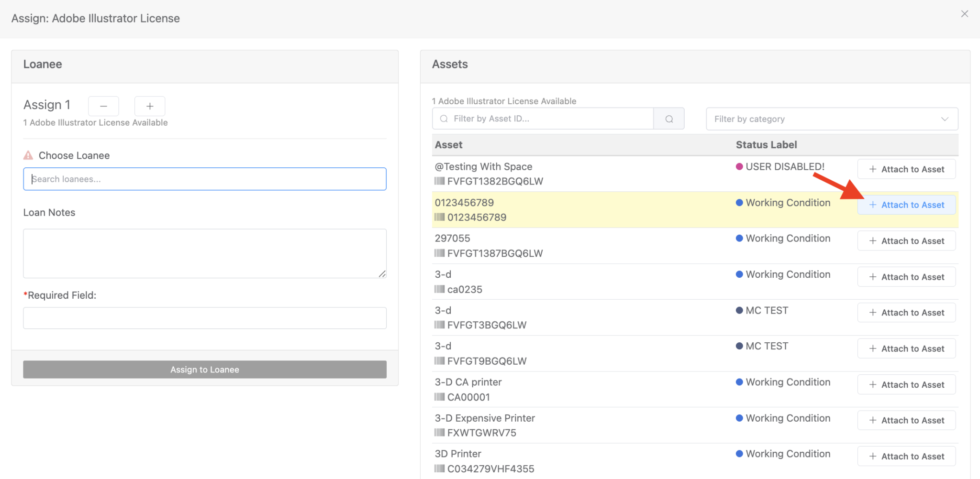The height and width of the screenshot is (479, 980).
Task: Click barcode icon for 3D Printer asset
Action: point(440,468)
